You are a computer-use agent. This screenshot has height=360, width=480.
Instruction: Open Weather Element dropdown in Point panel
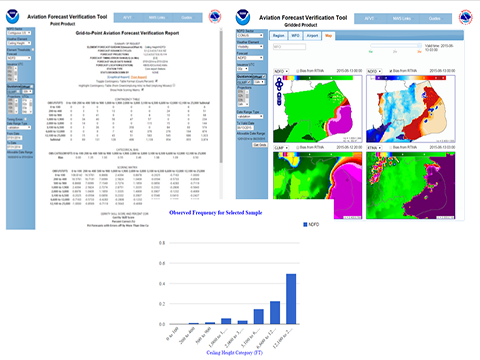tap(19, 43)
